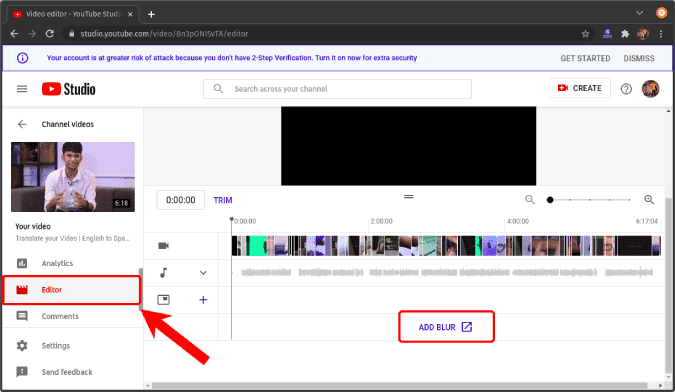Click the preview resize handle bar
675x392 pixels.
tap(409, 197)
